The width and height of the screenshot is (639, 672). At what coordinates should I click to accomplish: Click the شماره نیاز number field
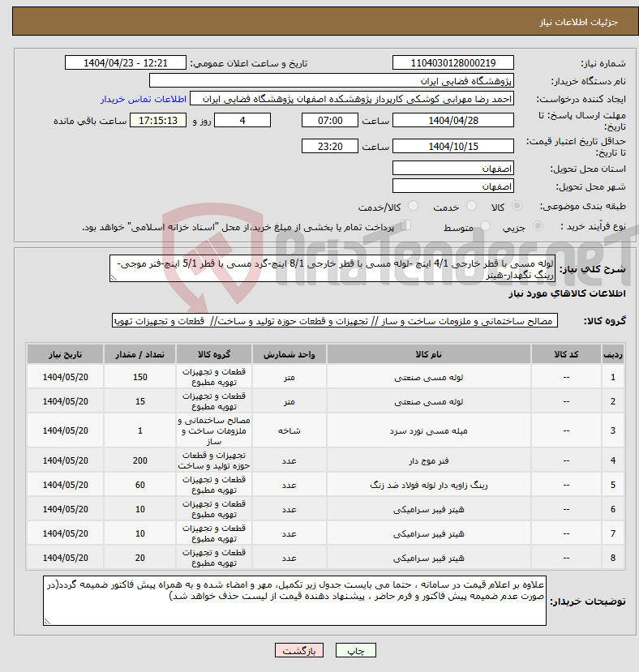coord(452,62)
